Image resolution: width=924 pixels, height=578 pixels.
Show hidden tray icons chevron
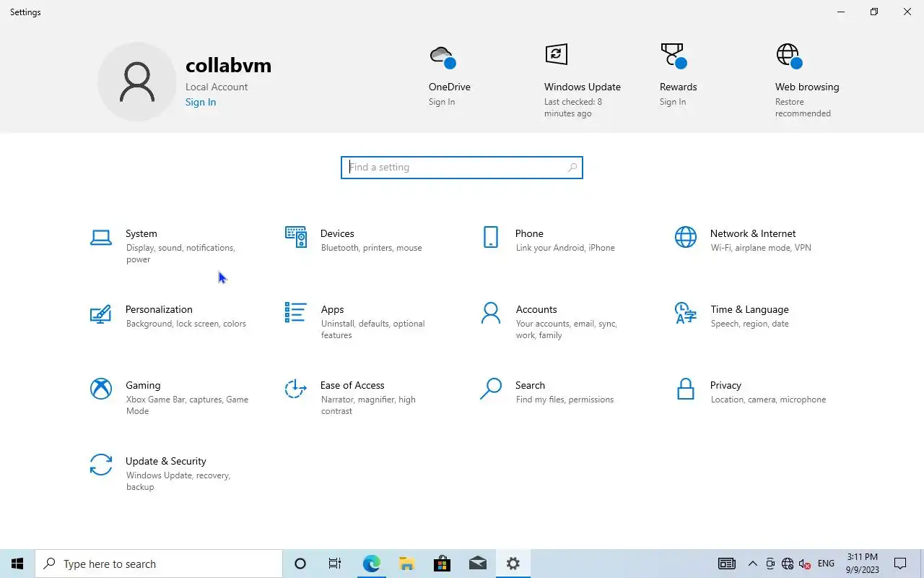coord(752,564)
